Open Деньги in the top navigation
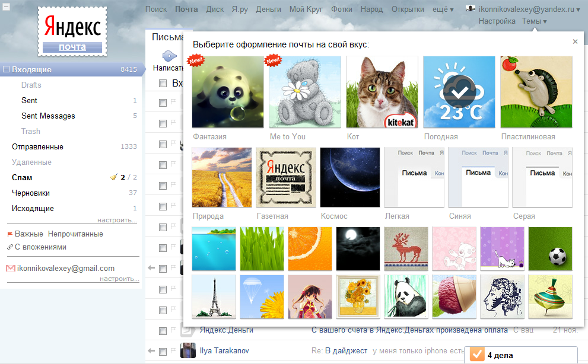Screen dimensions: 588x364 pos(269,9)
